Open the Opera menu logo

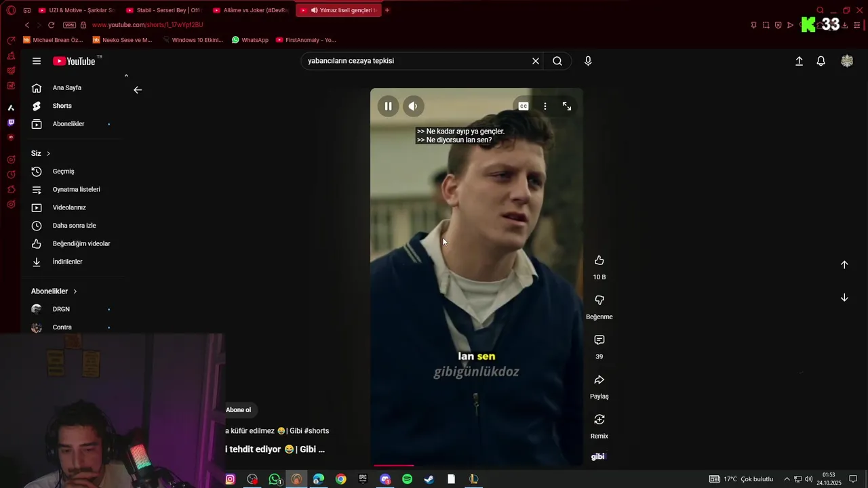coord(11,10)
